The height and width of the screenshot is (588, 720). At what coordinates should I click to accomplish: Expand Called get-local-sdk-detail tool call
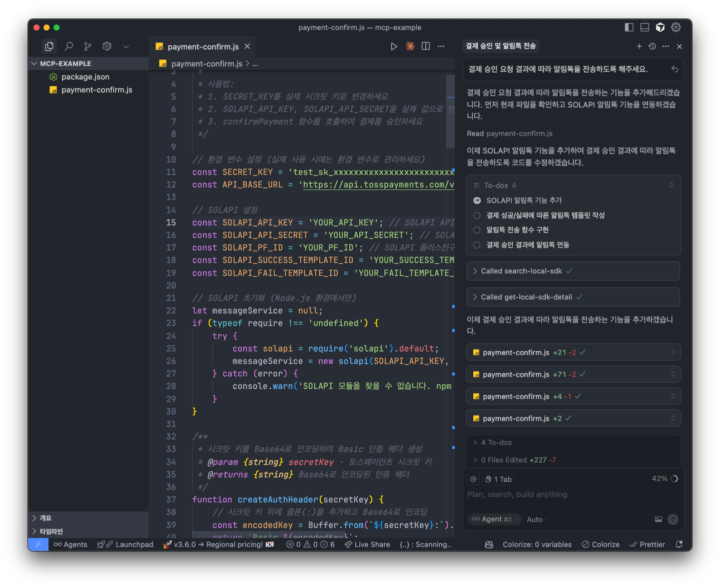click(573, 297)
